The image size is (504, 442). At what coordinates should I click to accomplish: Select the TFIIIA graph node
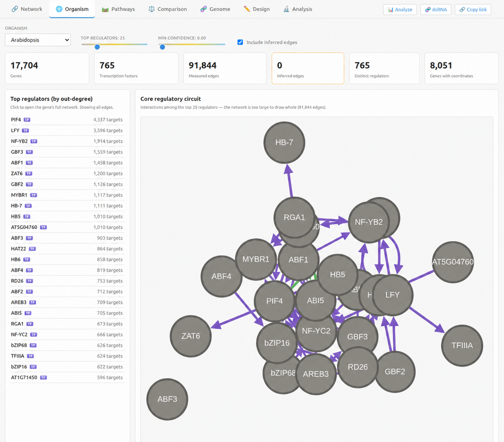pos(462,345)
